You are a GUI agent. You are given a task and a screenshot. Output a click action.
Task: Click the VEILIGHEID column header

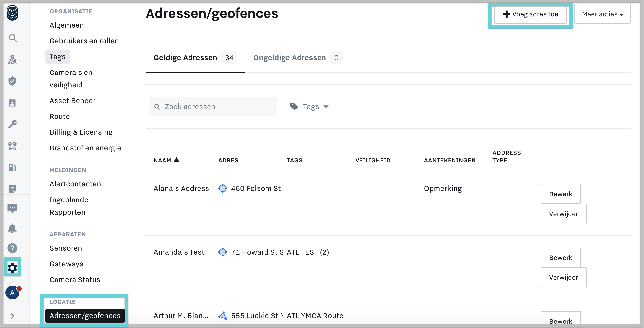pos(373,160)
